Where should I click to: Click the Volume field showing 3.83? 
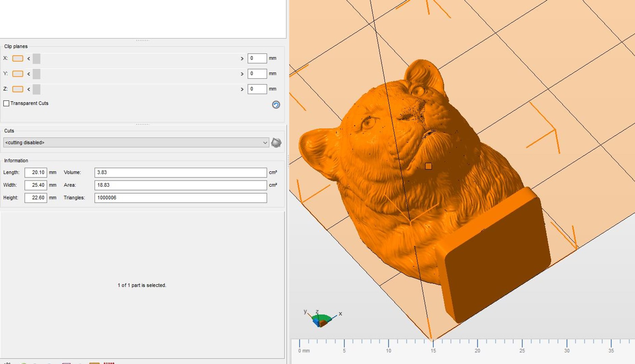click(x=181, y=173)
